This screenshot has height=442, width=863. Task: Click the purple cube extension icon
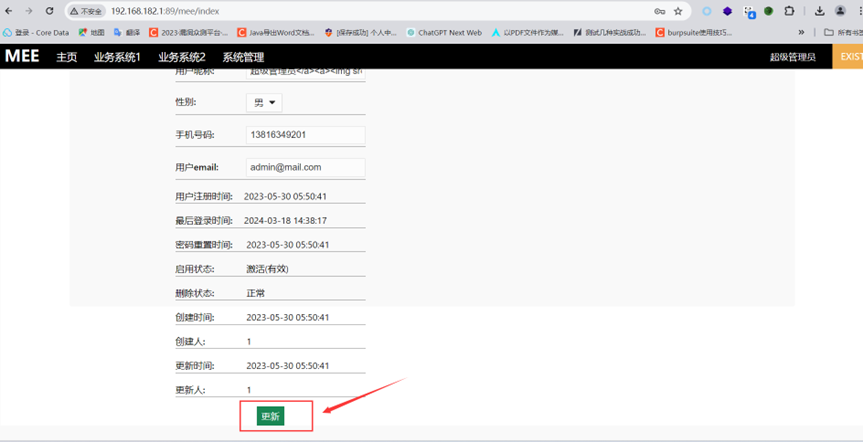coord(728,11)
